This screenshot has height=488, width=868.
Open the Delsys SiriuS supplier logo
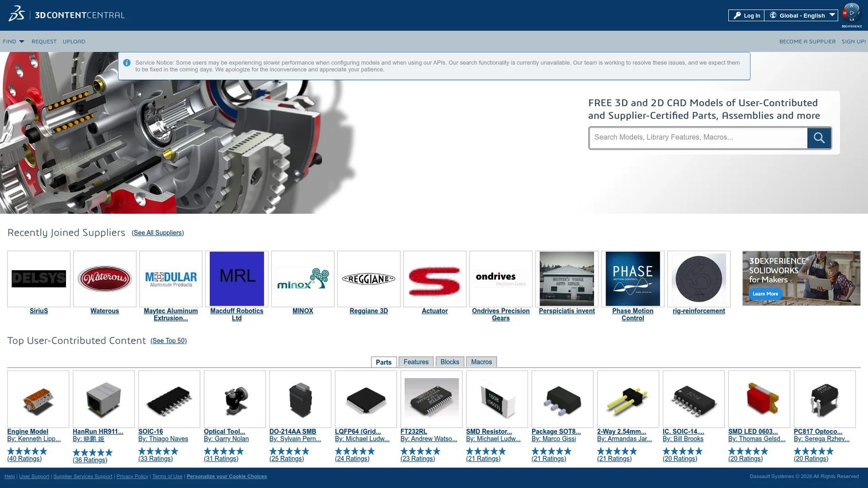pos(39,279)
